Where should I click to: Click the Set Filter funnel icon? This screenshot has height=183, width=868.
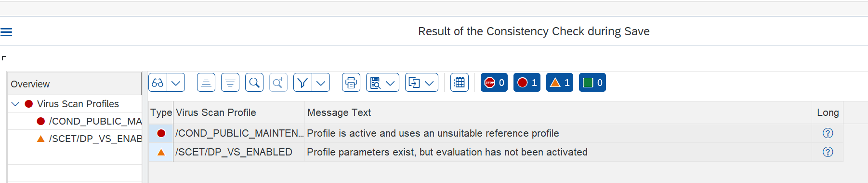302,83
